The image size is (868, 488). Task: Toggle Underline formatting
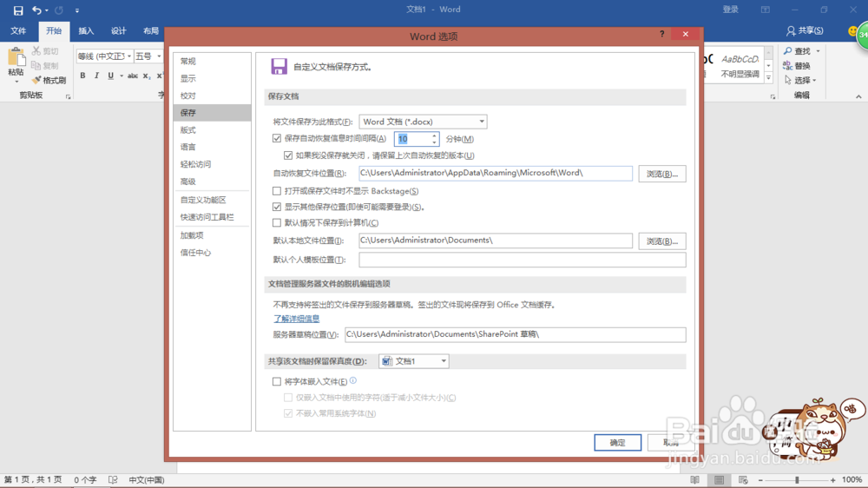coord(111,76)
